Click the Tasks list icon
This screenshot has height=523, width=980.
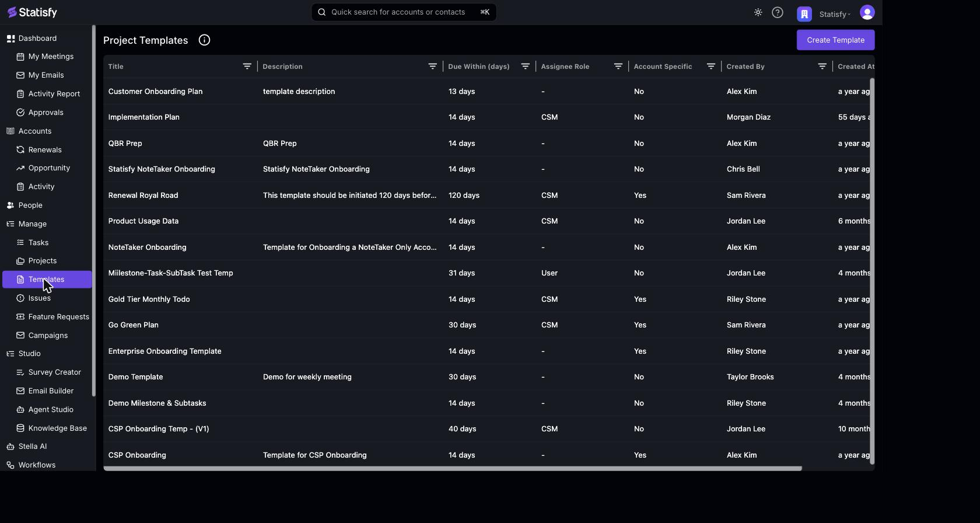[x=20, y=243]
